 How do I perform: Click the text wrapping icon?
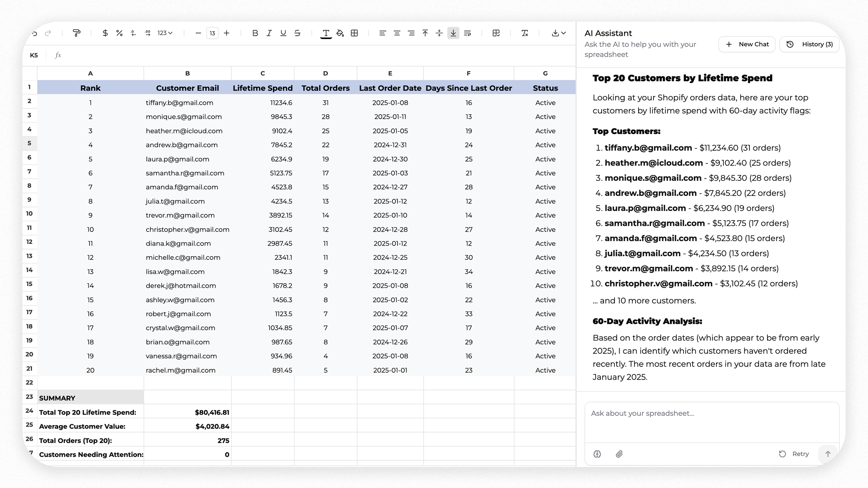(467, 33)
